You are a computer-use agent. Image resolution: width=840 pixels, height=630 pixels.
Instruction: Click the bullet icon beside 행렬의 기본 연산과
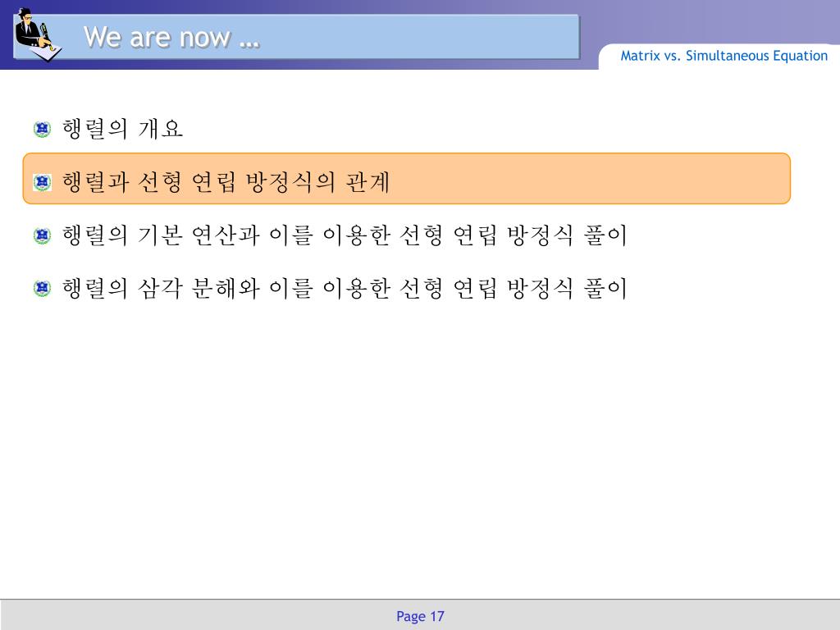pyautogui.click(x=43, y=235)
